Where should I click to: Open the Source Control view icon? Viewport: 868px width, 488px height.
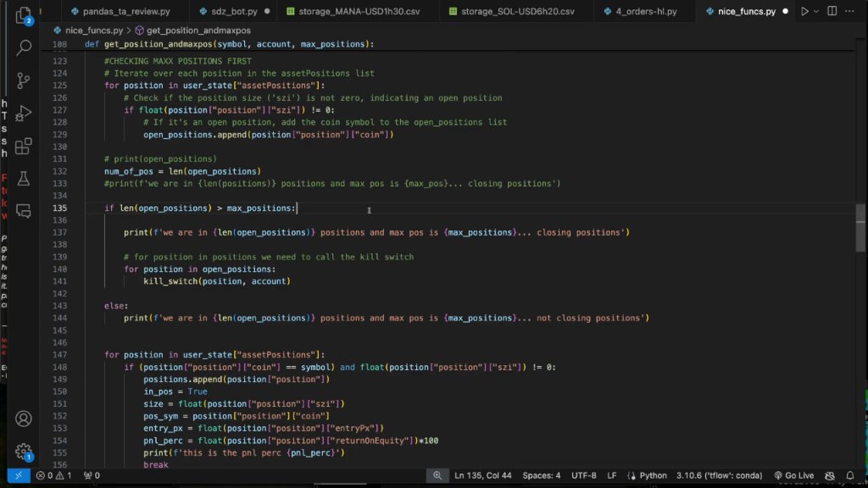23,80
